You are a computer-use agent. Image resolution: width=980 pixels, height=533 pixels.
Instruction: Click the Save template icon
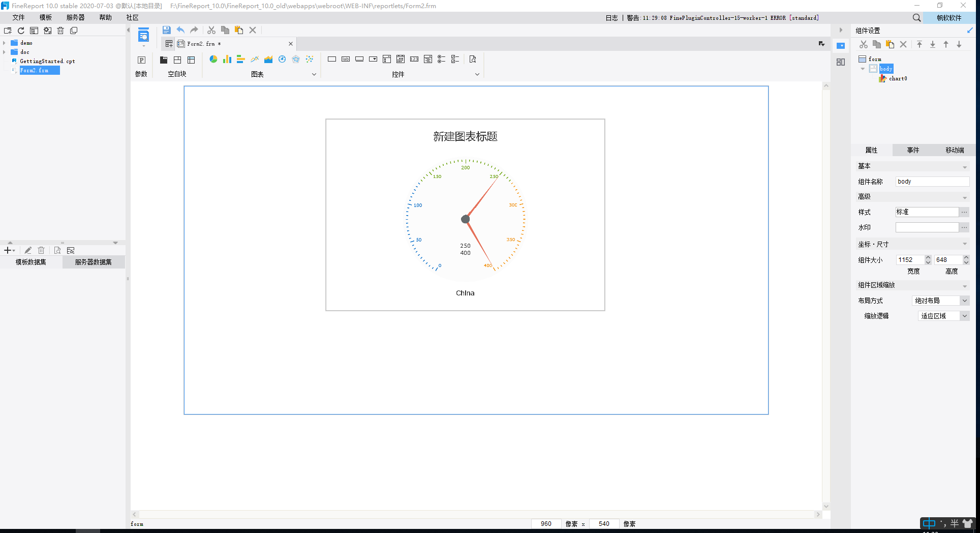click(166, 30)
